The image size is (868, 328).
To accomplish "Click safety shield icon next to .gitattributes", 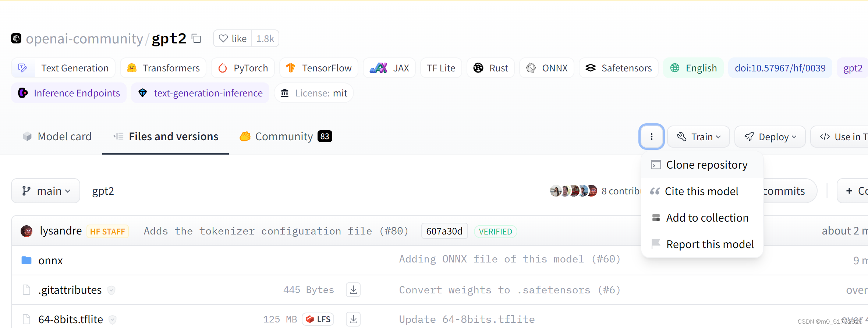I will pos(111,290).
